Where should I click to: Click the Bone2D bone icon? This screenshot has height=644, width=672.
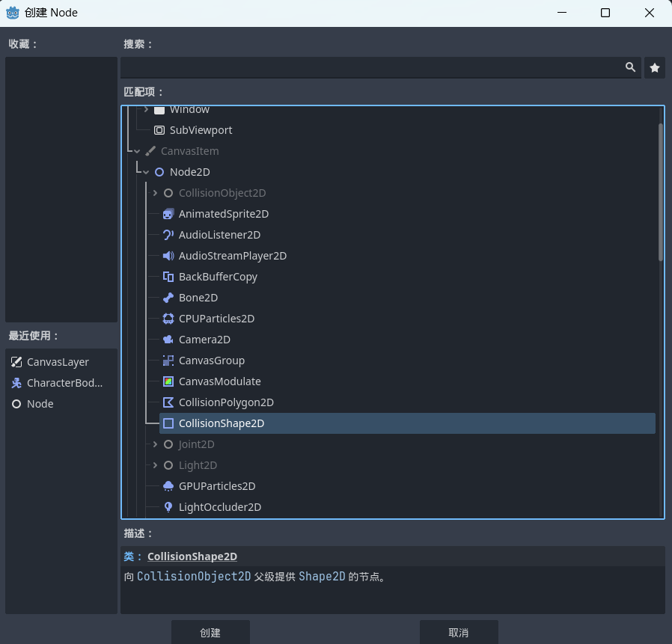tap(168, 298)
